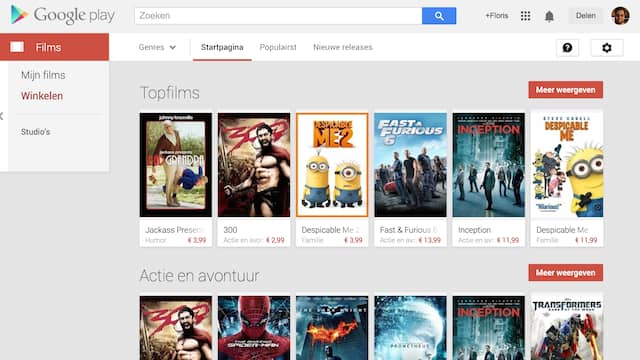
Task: Expand the Genres dropdown
Action: [x=157, y=47]
